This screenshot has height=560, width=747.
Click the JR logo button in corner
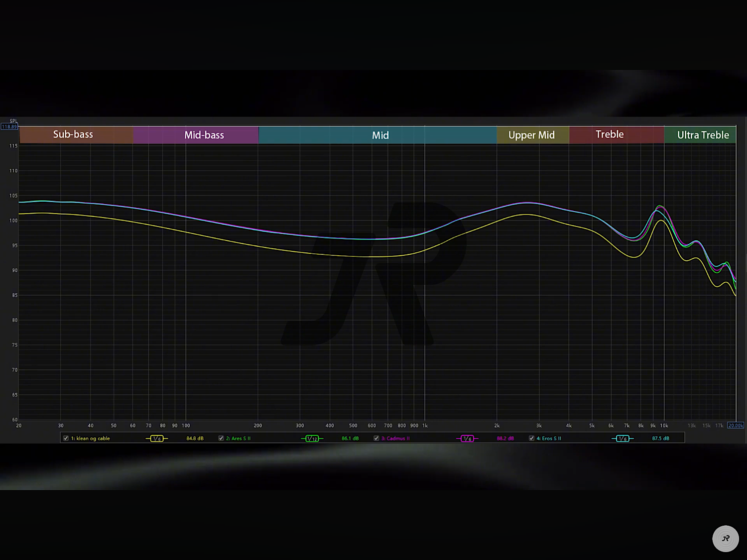coord(725,539)
